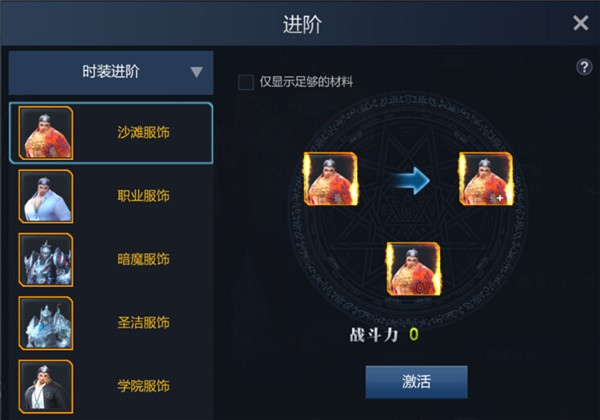Select the 职业服饰 list entry

pyautogui.click(x=111, y=196)
